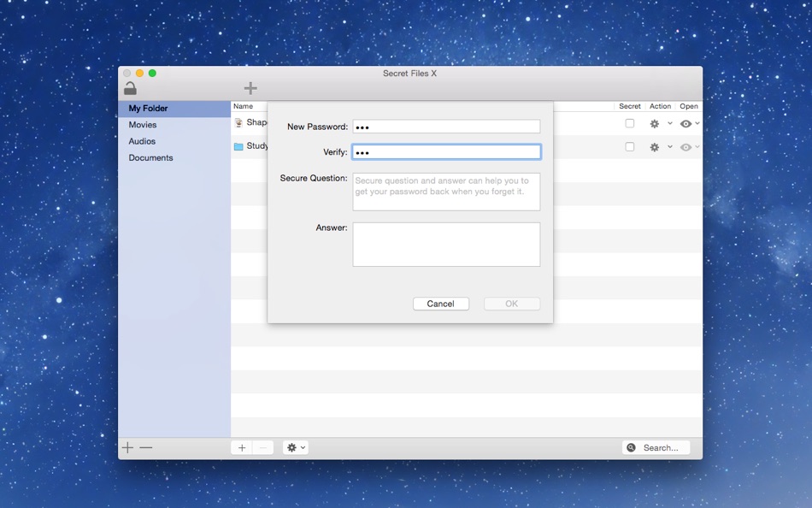The image size is (812, 508).
Task: Click the search magnifier icon
Action: pyautogui.click(x=631, y=447)
